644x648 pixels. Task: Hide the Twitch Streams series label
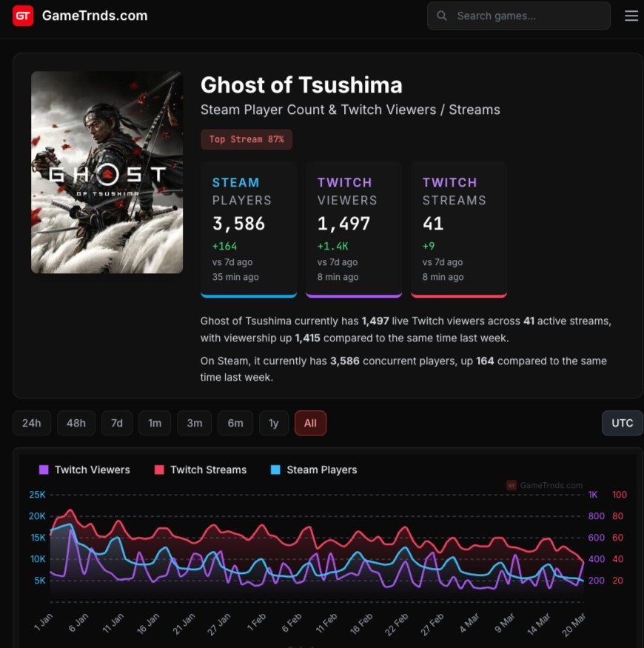(208, 470)
